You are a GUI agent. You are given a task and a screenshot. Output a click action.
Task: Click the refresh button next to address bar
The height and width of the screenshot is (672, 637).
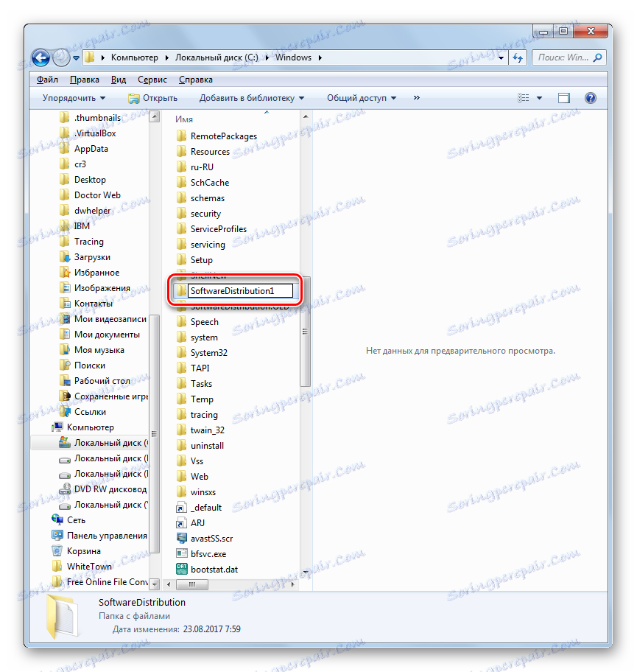click(518, 57)
